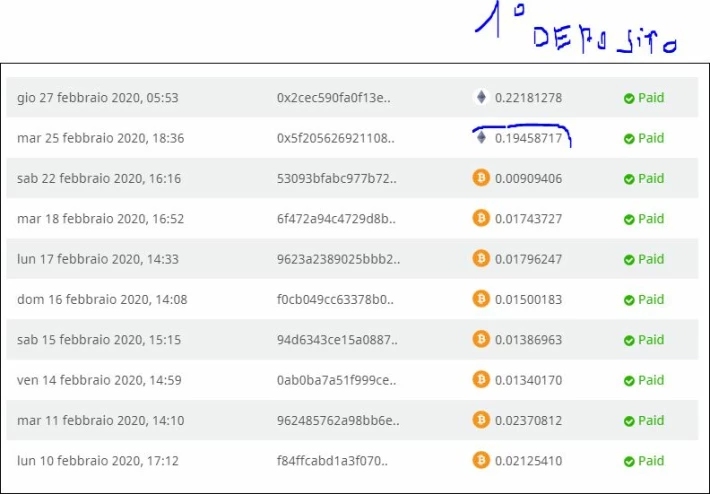The width and height of the screenshot is (710, 494).
Task: Open transaction hash f84ffcabd1a3f070..
Action: [x=332, y=460]
